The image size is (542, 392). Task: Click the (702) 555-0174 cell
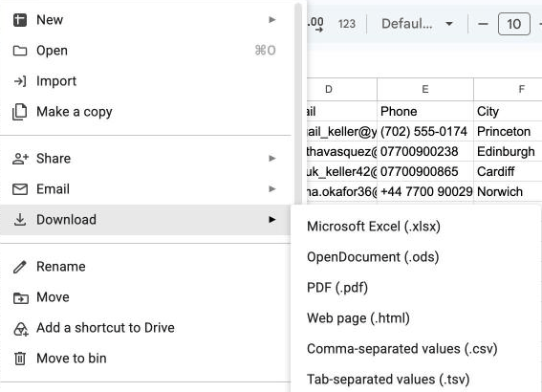425,131
